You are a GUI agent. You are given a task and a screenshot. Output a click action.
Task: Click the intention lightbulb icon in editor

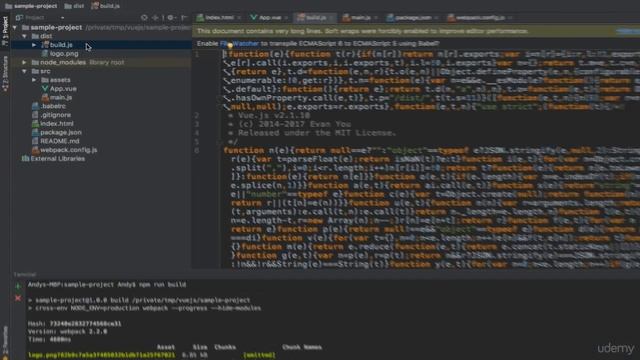click(230, 45)
